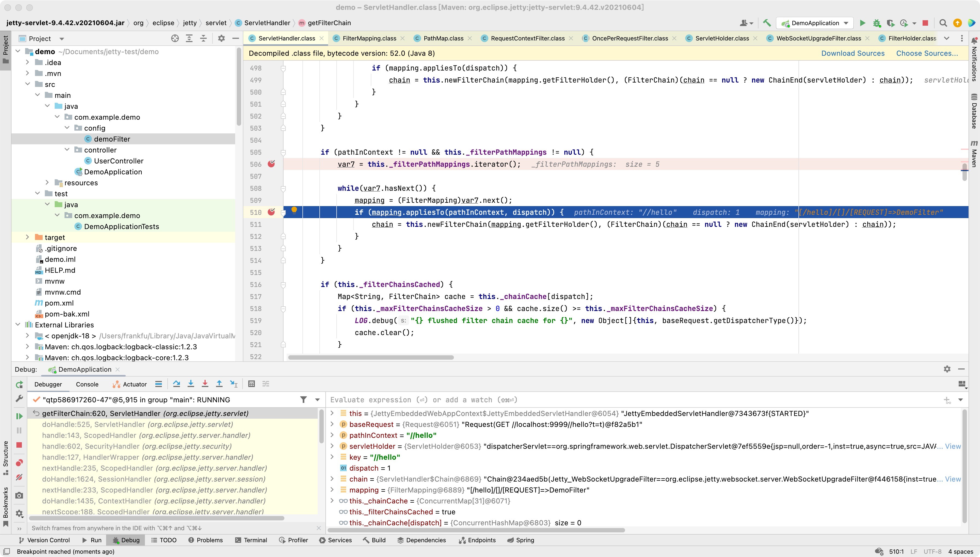Collapse the demo project root
The height and width of the screenshot is (557, 980).
(x=17, y=51)
